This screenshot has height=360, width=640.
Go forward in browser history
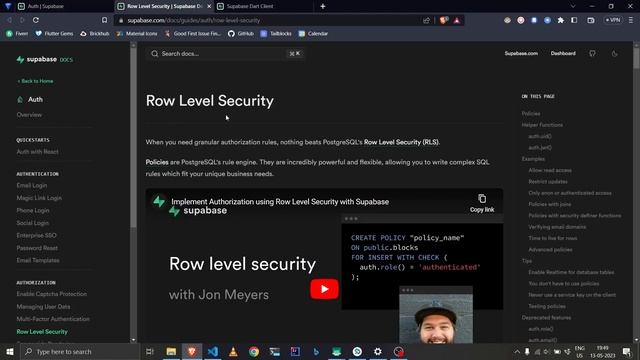(22, 20)
